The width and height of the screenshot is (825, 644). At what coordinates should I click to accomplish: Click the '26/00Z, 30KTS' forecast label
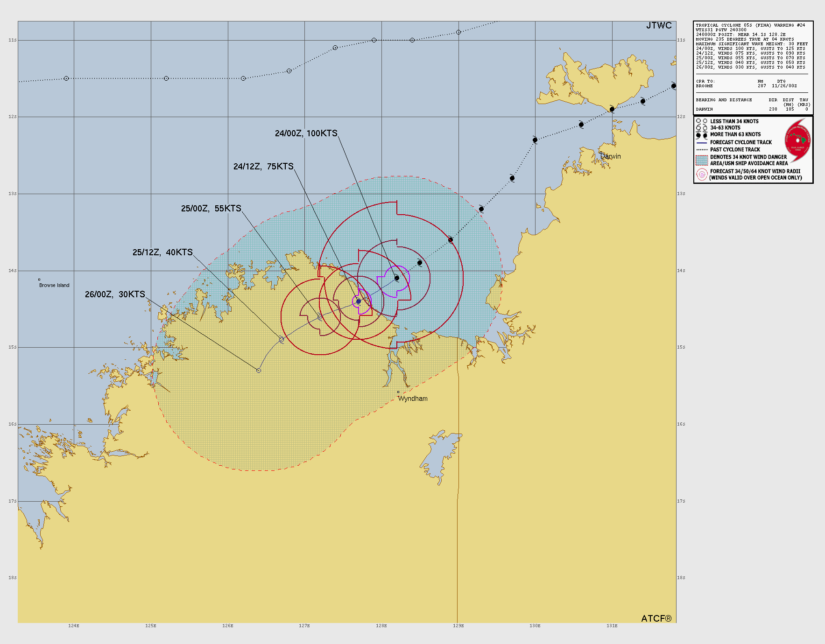[115, 294]
